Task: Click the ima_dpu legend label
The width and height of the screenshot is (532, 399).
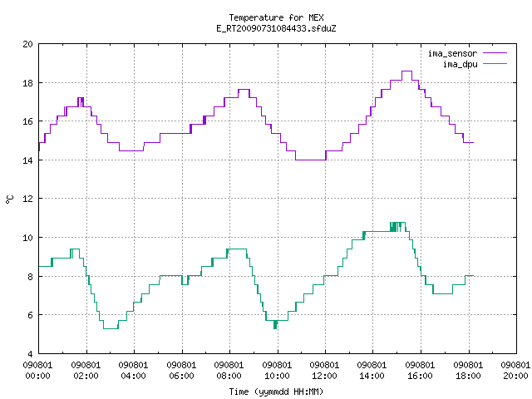Action: coord(460,64)
